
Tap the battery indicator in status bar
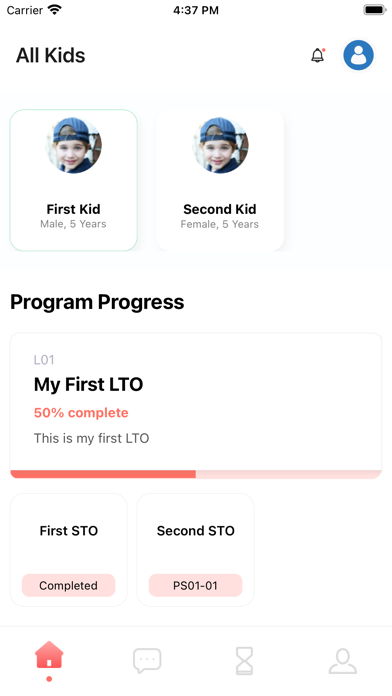375,10
